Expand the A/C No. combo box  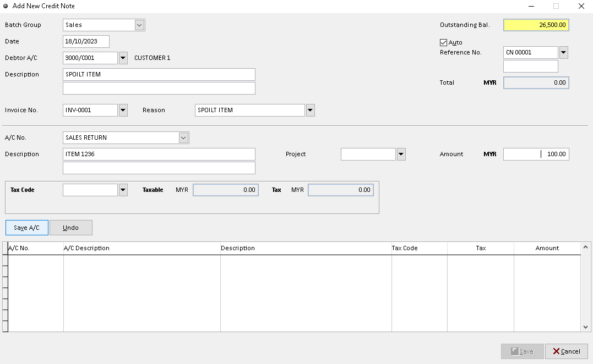(183, 137)
